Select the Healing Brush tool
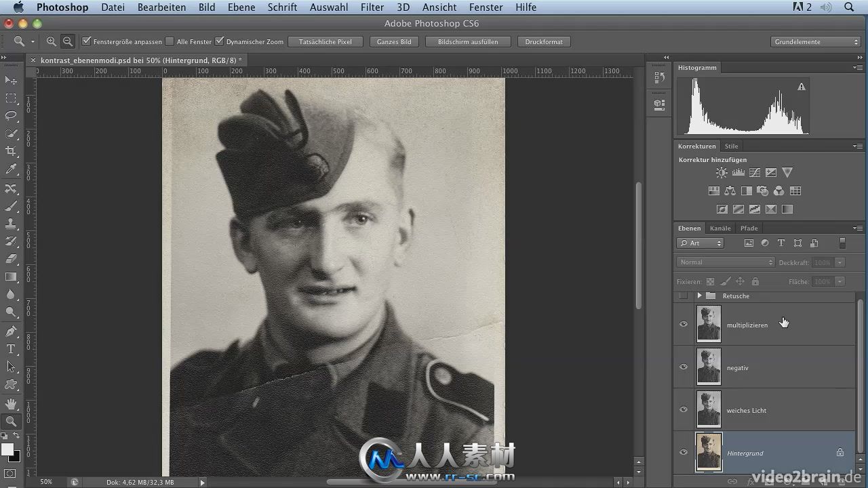The height and width of the screenshot is (488, 868). coord(11,189)
